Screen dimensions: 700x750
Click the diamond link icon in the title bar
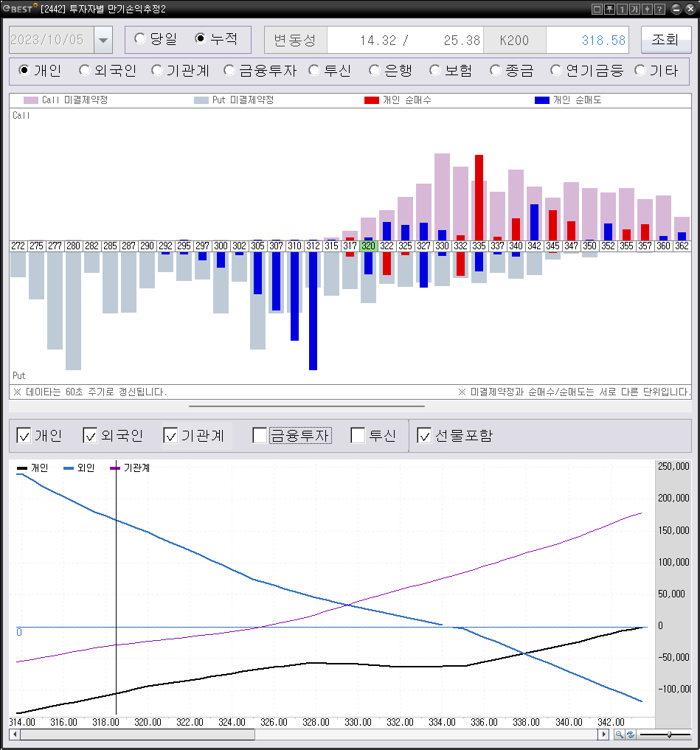click(646, 9)
